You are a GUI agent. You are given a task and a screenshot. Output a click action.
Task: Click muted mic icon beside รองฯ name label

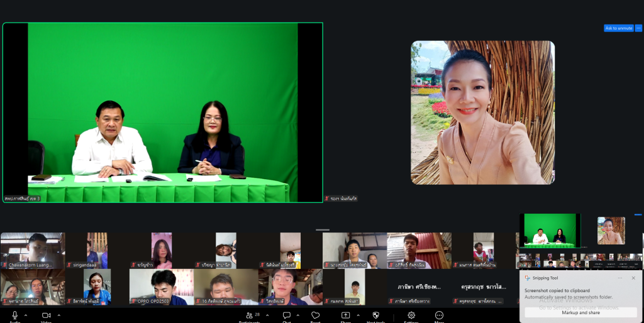pyautogui.click(x=327, y=199)
